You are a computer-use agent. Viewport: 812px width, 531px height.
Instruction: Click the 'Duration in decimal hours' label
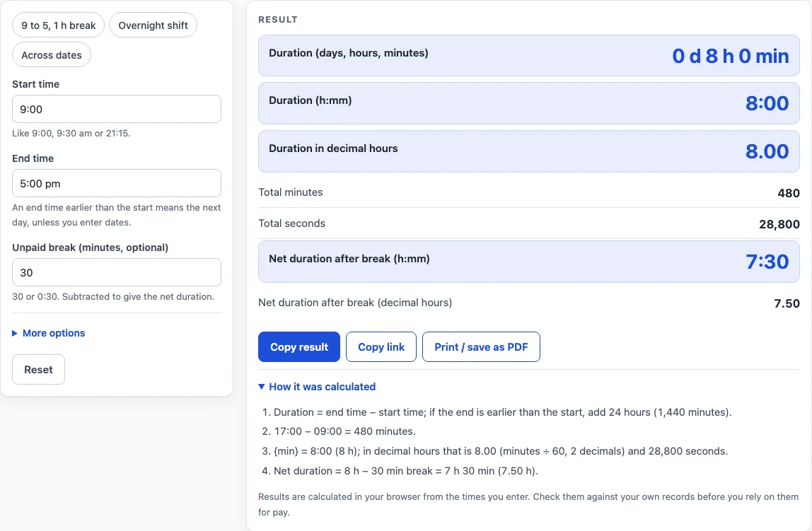coord(333,148)
